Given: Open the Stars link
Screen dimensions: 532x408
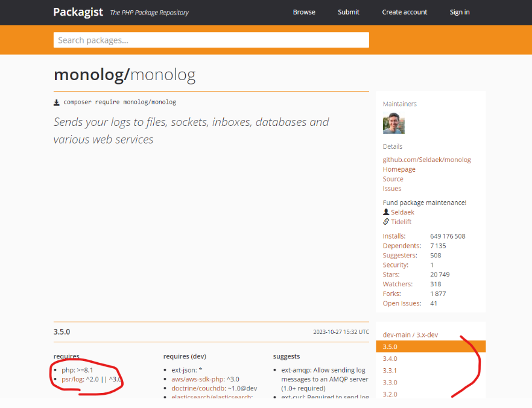Looking at the screenshot, I should coord(391,274).
